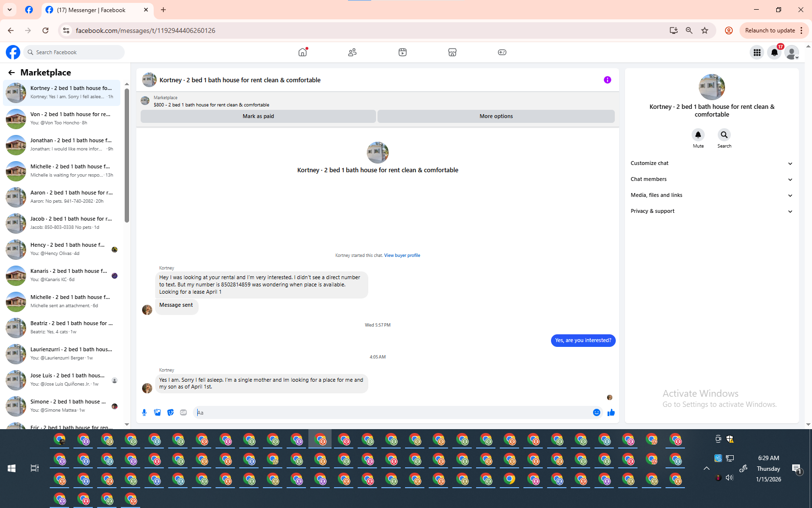Expand Privacy & support section
812x508 pixels.
712,211
